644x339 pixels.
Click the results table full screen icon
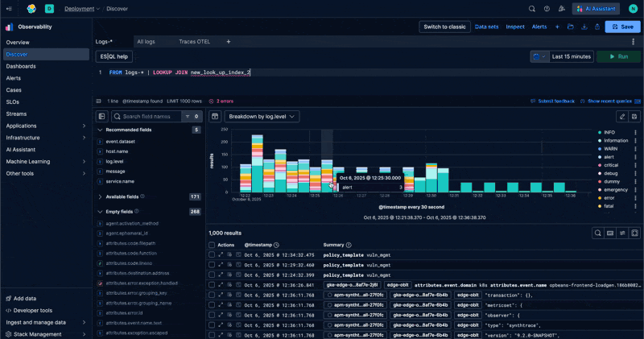pos(634,233)
